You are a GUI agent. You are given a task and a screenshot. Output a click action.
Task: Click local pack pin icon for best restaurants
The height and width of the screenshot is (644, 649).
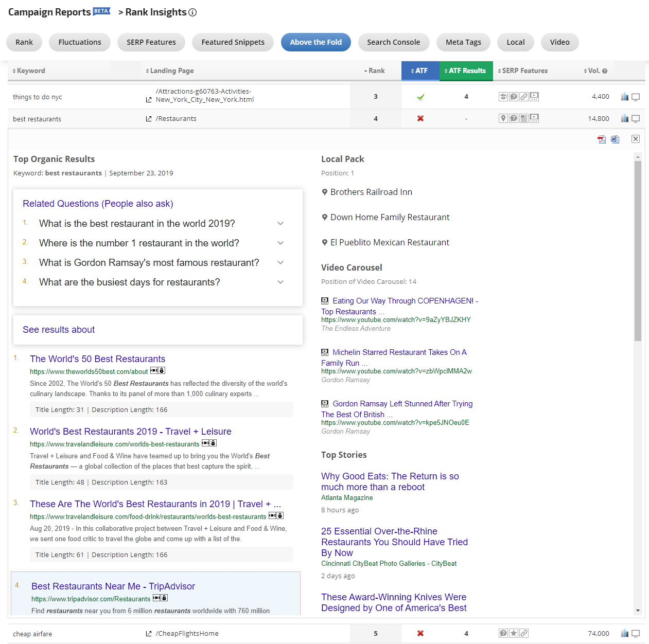[503, 118]
